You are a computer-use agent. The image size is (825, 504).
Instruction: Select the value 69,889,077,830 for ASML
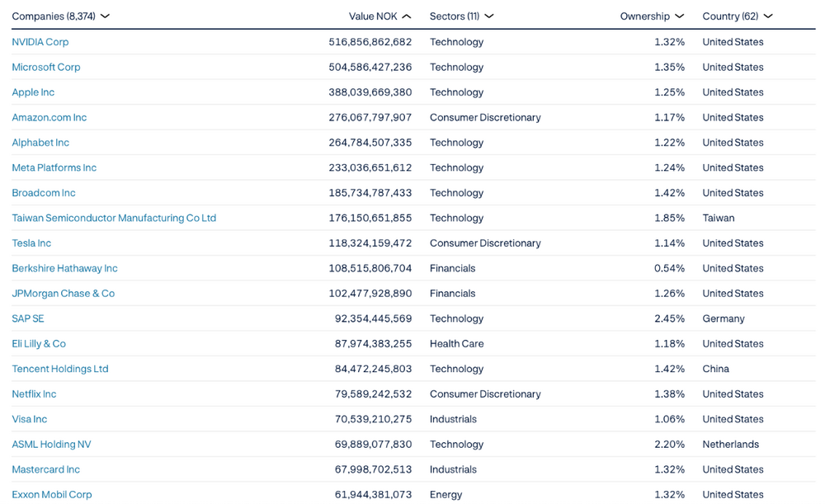click(373, 444)
